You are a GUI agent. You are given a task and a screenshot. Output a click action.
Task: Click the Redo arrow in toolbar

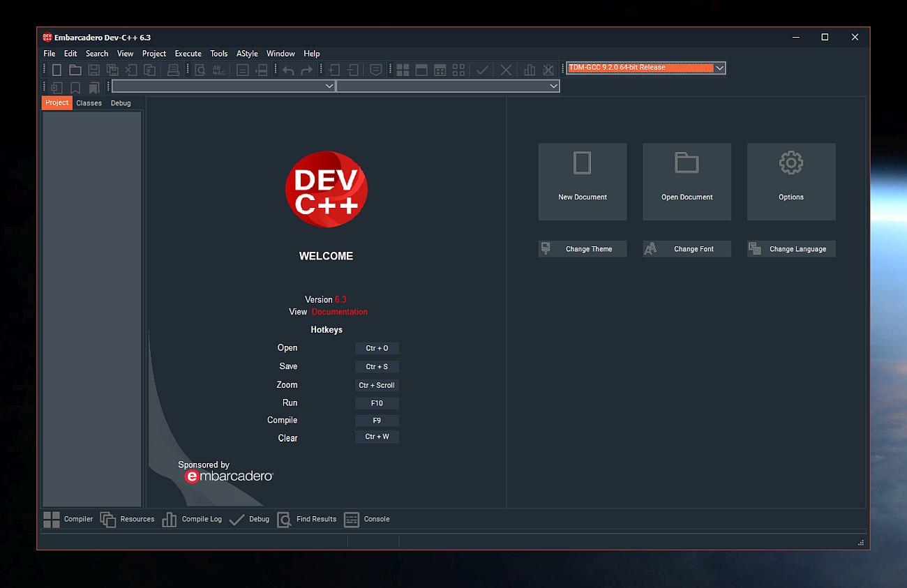[x=306, y=70]
